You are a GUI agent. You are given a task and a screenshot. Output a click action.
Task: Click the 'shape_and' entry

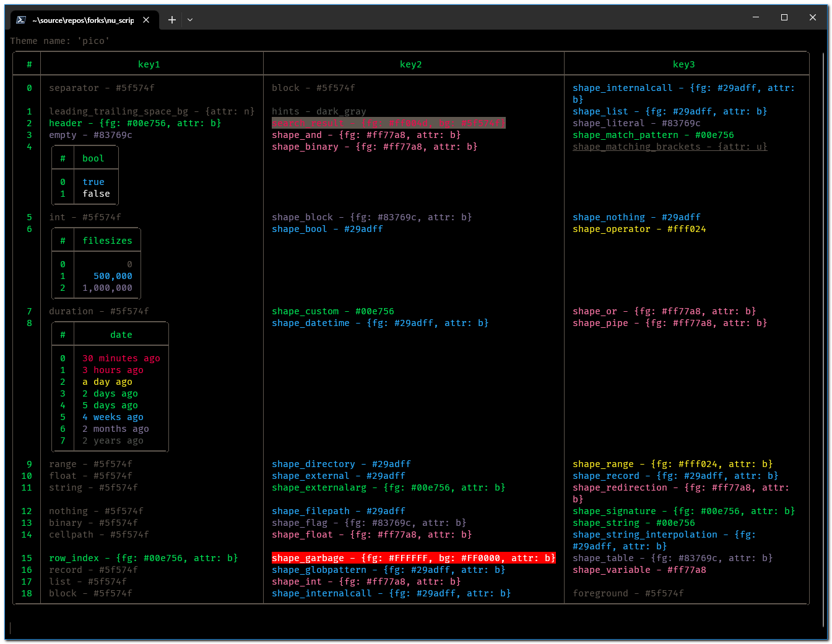[366, 135]
